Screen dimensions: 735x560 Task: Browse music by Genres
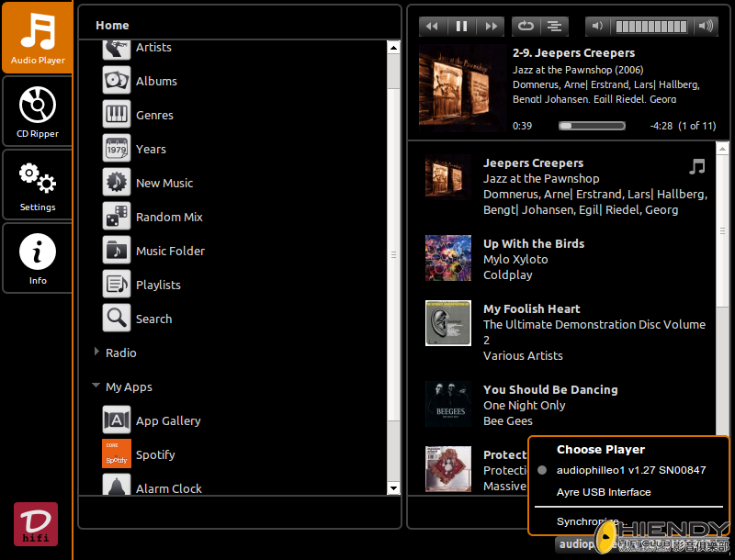pos(154,114)
